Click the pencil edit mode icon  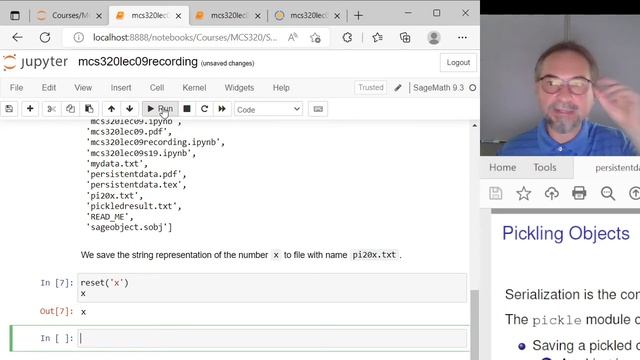(398, 88)
